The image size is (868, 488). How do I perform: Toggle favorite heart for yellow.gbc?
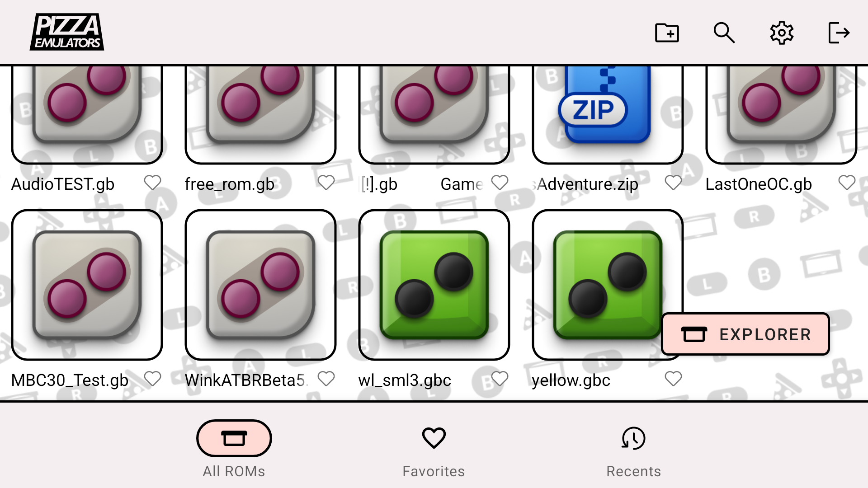(x=673, y=379)
